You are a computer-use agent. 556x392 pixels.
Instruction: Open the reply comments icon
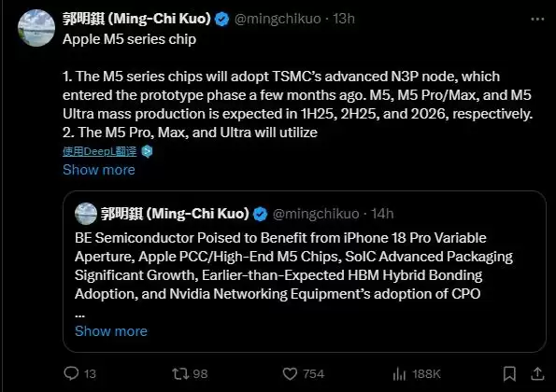click(71, 373)
